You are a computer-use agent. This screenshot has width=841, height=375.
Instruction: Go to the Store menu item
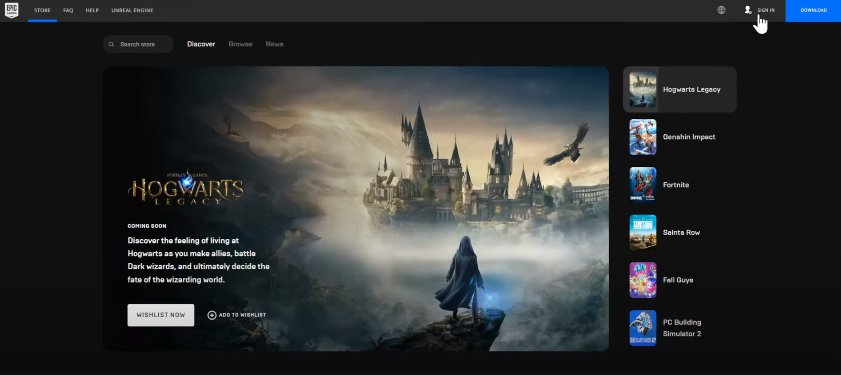point(42,10)
